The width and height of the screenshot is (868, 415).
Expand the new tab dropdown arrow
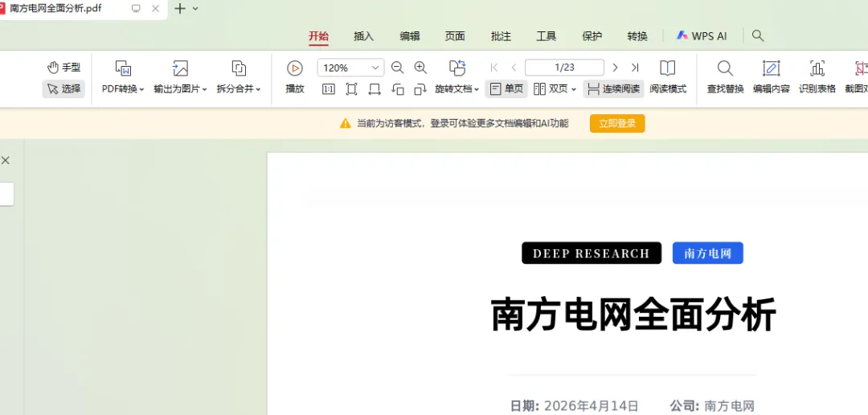tap(194, 9)
